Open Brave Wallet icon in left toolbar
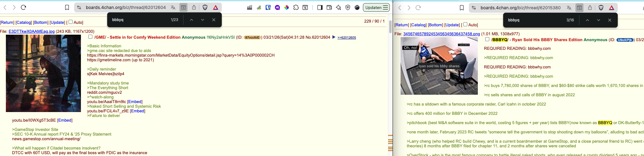Viewport: 644px width, 156px height. pos(329,7)
